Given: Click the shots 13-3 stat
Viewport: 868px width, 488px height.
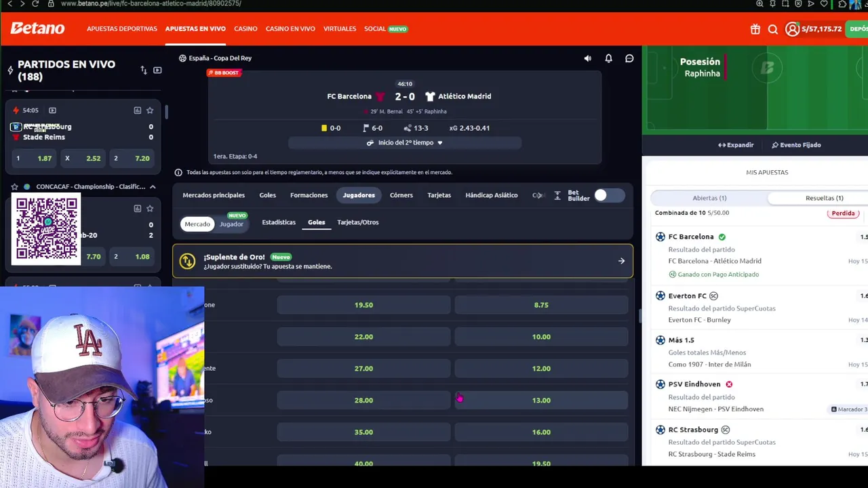Looking at the screenshot, I should (416, 128).
